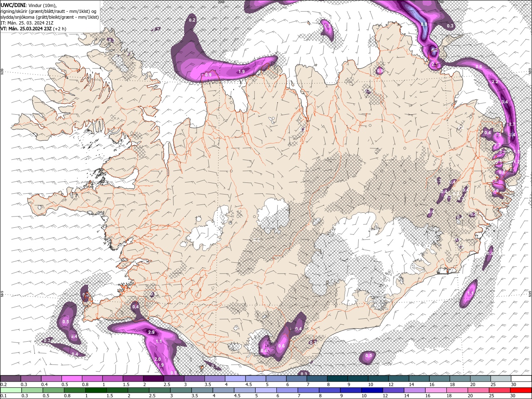The width and height of the screenshot is (532, 399).
Task: Pick the darkest green lower swatch starting at 1
Action: (x=96, y=390)
